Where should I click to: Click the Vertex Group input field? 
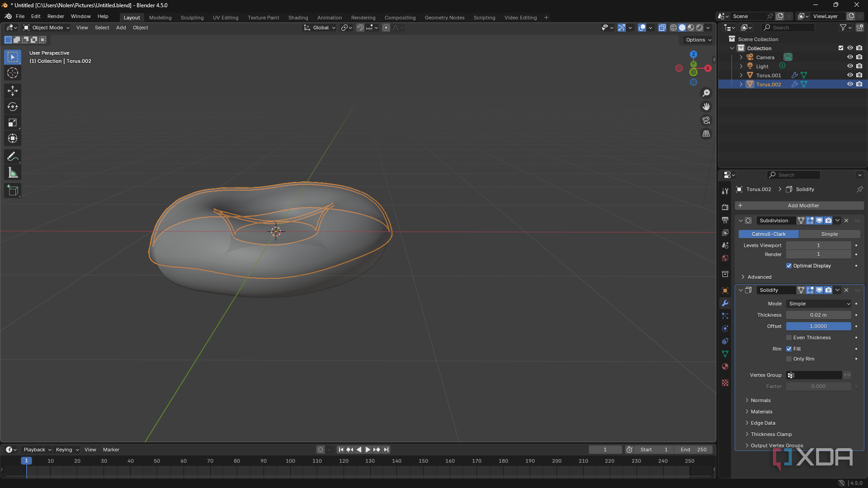pos(814,375)
